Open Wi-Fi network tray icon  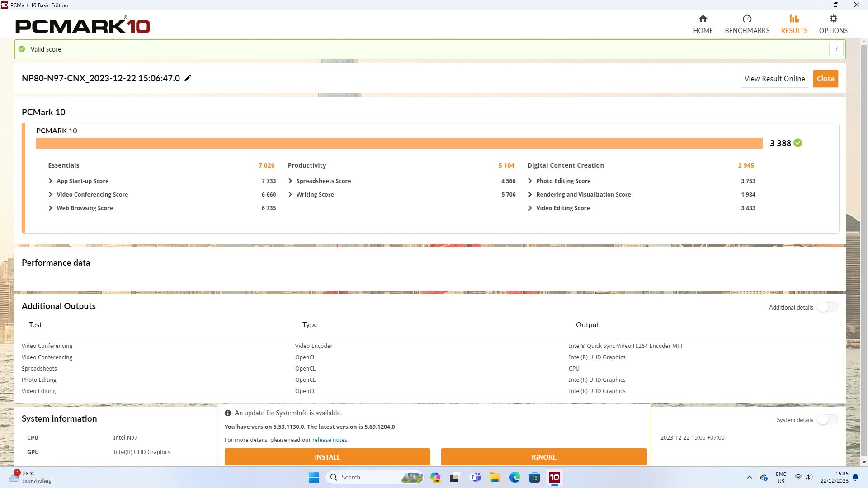(798, 477)
